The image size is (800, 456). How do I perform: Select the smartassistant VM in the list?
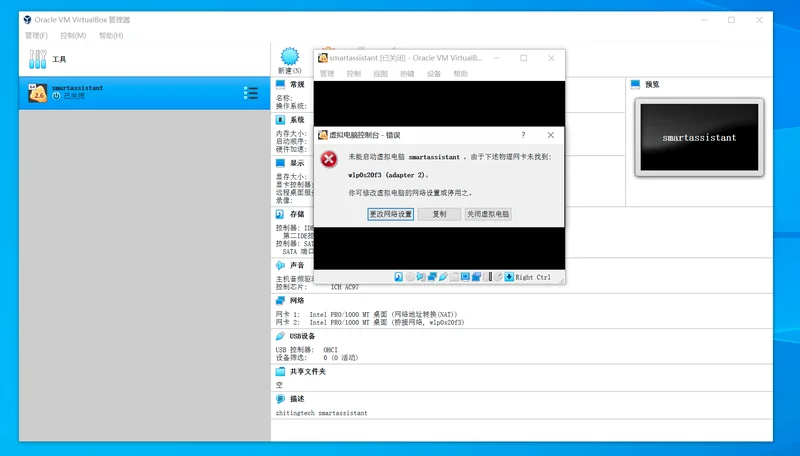click(x=144, y=93)
